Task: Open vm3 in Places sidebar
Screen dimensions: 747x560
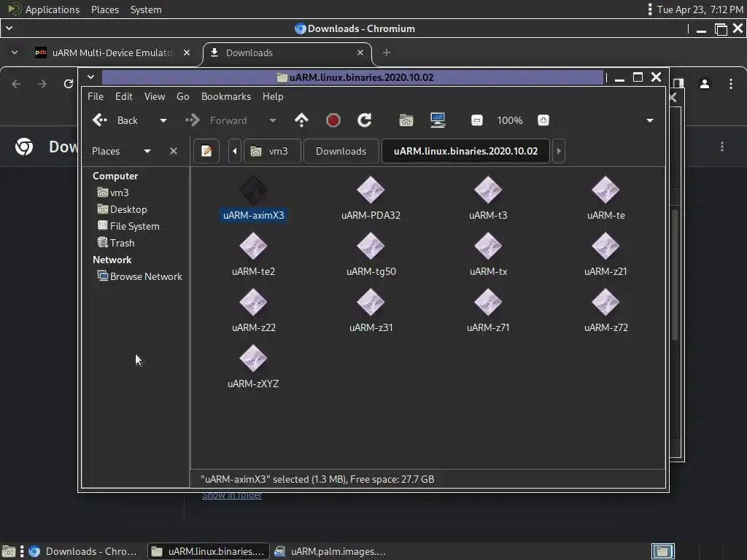Action: coord(113,192)
